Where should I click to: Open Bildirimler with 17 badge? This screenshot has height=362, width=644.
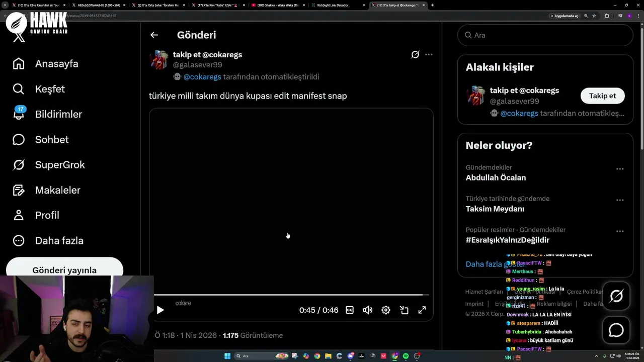point(47,114)
